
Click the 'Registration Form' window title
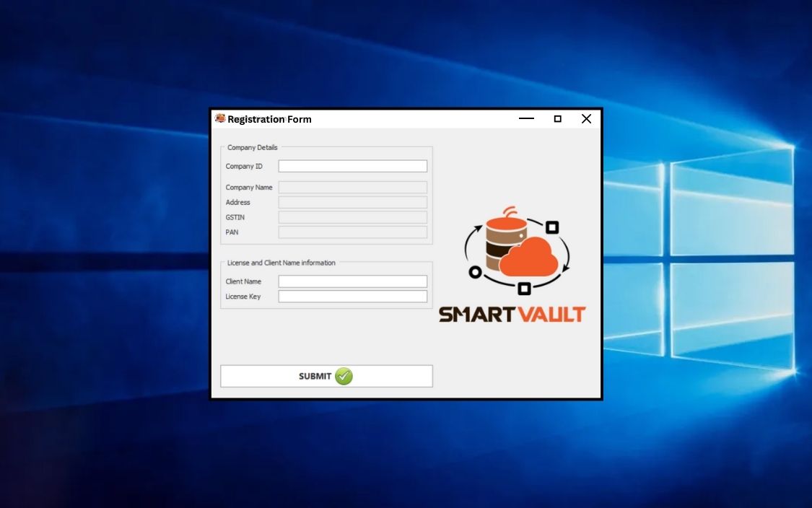(269, 119)
